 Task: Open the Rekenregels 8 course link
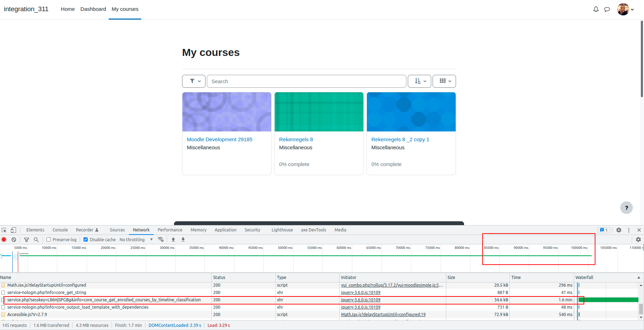pos(296,139)
